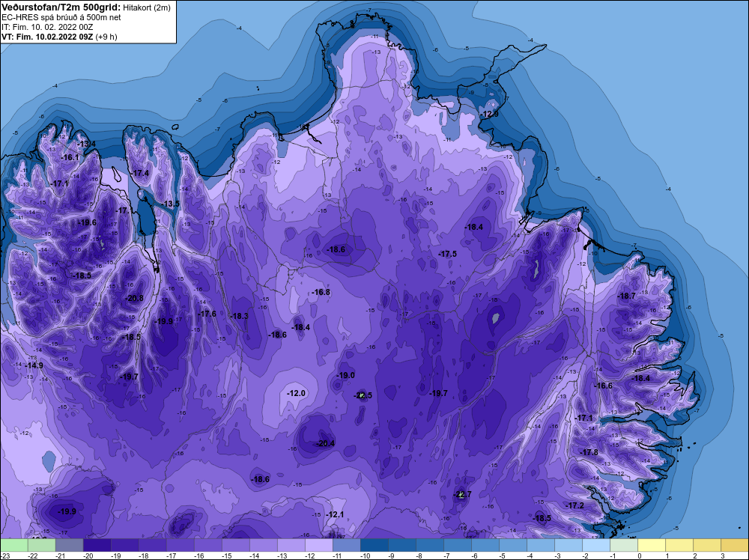Select the legend color cell labeled -22
The image size is (749, 560).
[41, 545]
